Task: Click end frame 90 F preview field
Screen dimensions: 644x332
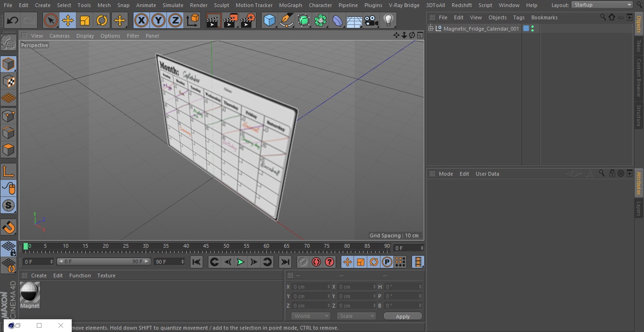Action: click(x=169, y=261)
